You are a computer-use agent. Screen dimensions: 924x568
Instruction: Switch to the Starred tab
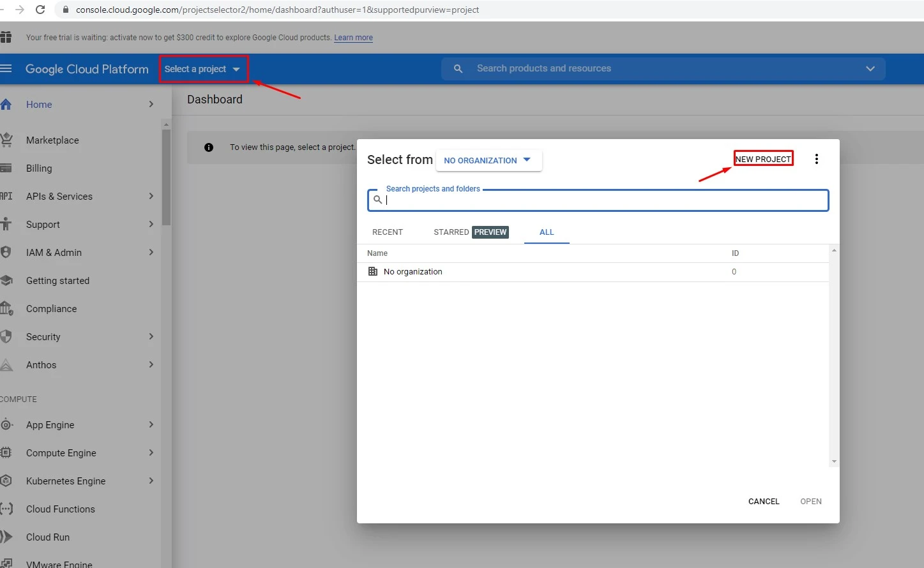click(x=451, y=232)
